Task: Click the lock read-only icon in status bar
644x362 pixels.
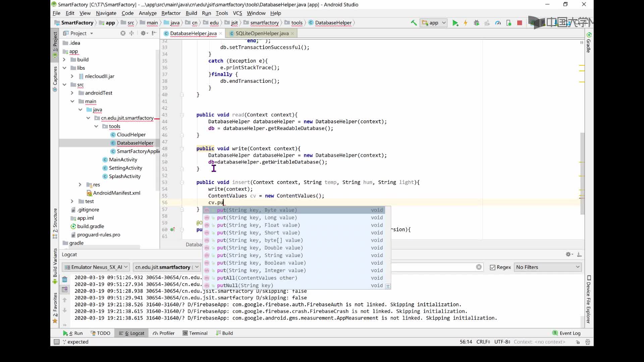Action: point(578,342)
